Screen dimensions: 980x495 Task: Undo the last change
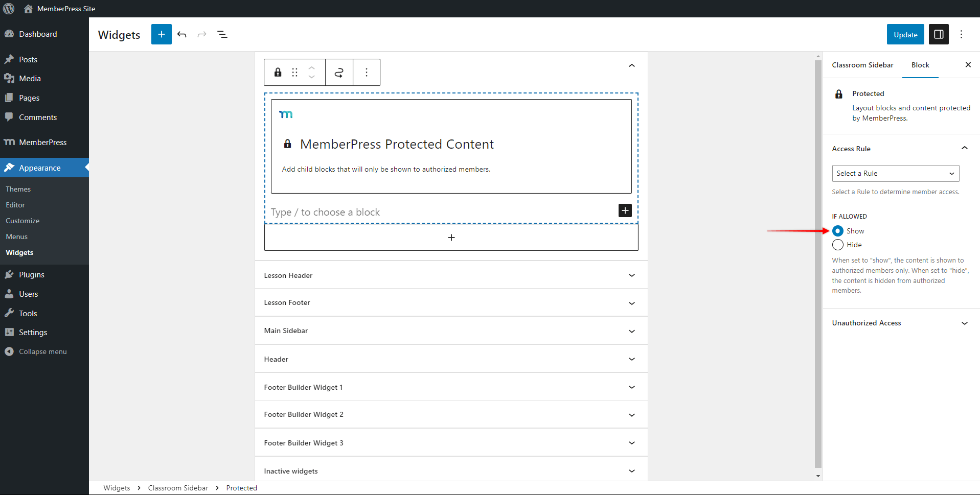point(182,34)
